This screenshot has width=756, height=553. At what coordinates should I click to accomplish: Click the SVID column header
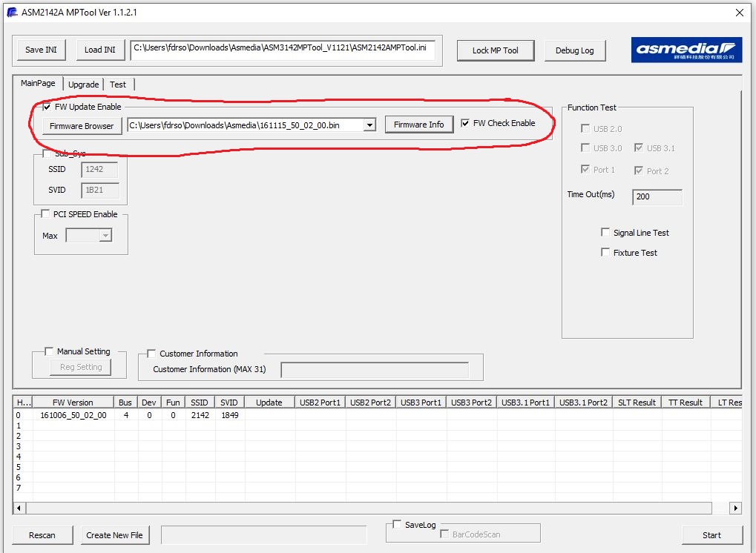(x=229, y=403)
